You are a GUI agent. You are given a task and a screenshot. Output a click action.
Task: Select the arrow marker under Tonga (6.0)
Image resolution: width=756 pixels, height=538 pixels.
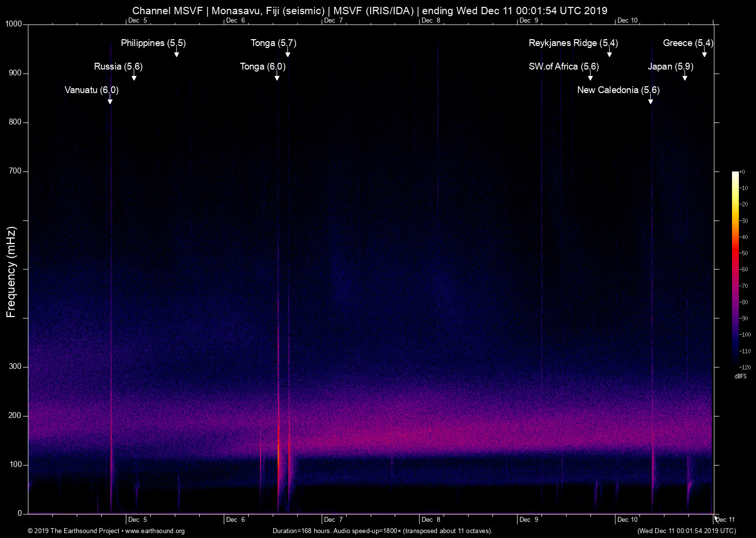click(x=277, y=76)
